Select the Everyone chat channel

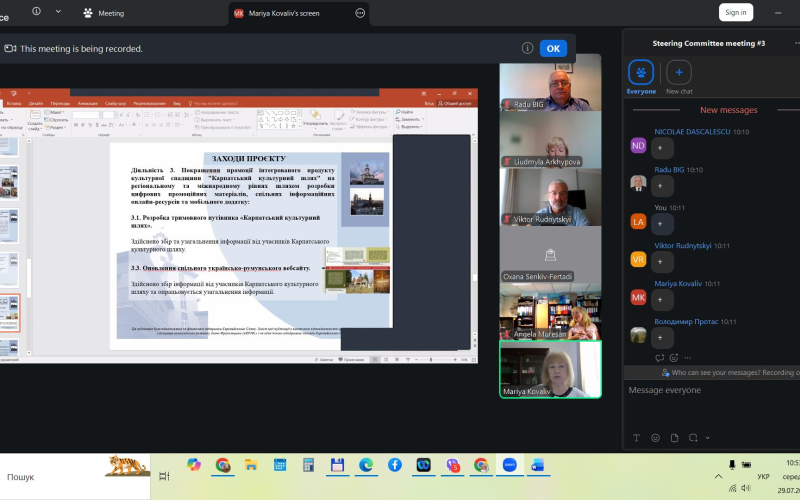tap(641, 77)
